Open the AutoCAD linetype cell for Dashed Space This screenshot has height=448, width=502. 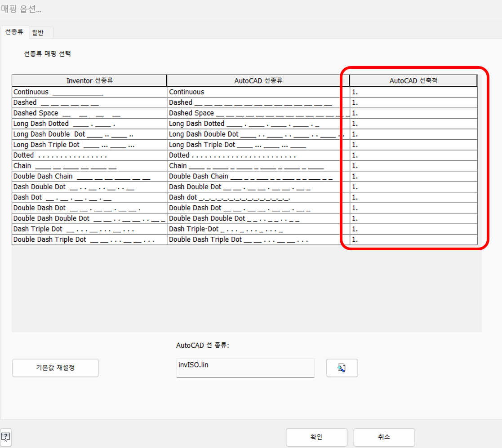(256, 113)
